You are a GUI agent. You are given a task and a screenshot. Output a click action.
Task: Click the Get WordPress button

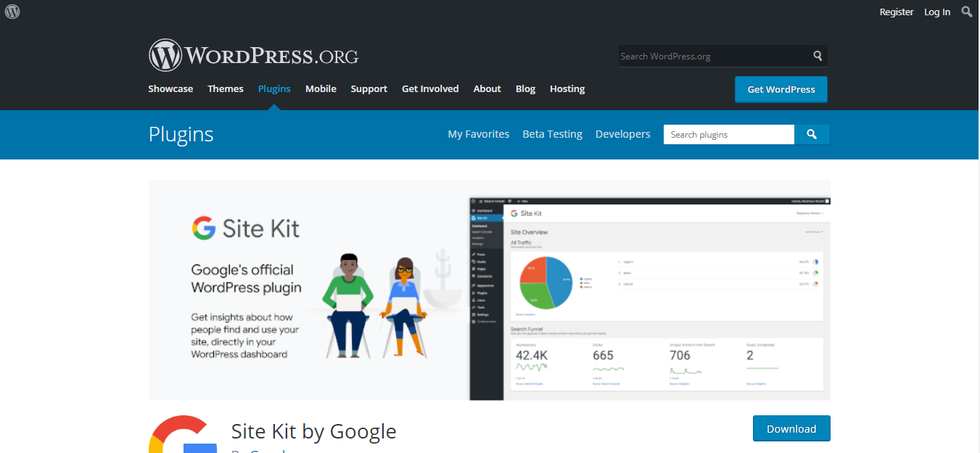781,89
